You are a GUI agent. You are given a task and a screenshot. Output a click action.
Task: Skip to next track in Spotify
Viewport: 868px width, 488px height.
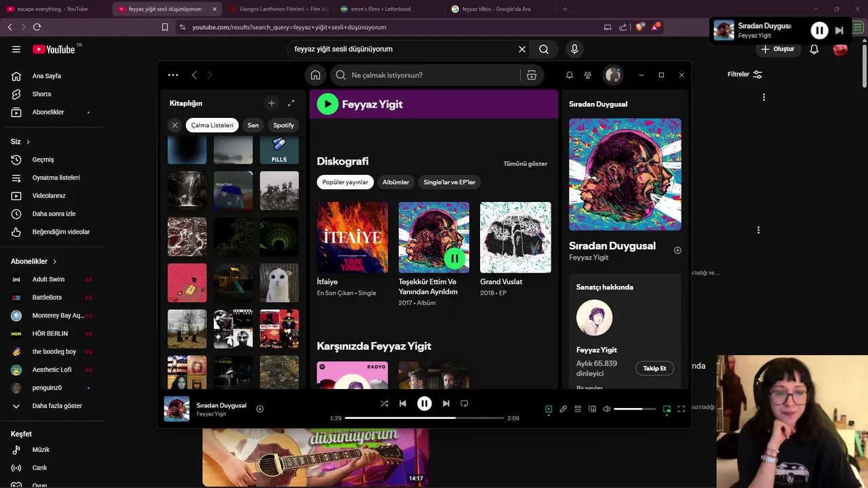[x=446, y=403]
